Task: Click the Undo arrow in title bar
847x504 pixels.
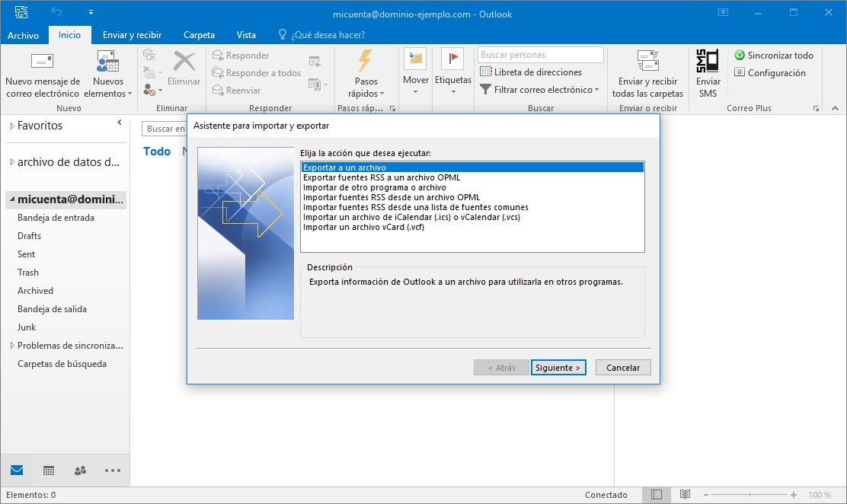Action: pyautogui.click(x=56, y=12)
